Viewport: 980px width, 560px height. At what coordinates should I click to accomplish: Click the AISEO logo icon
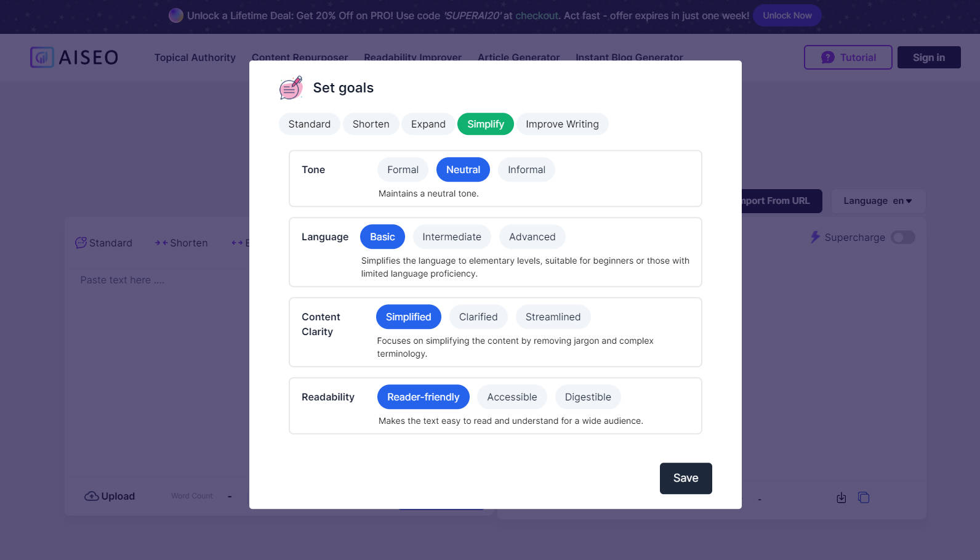(x=42, y=57)
